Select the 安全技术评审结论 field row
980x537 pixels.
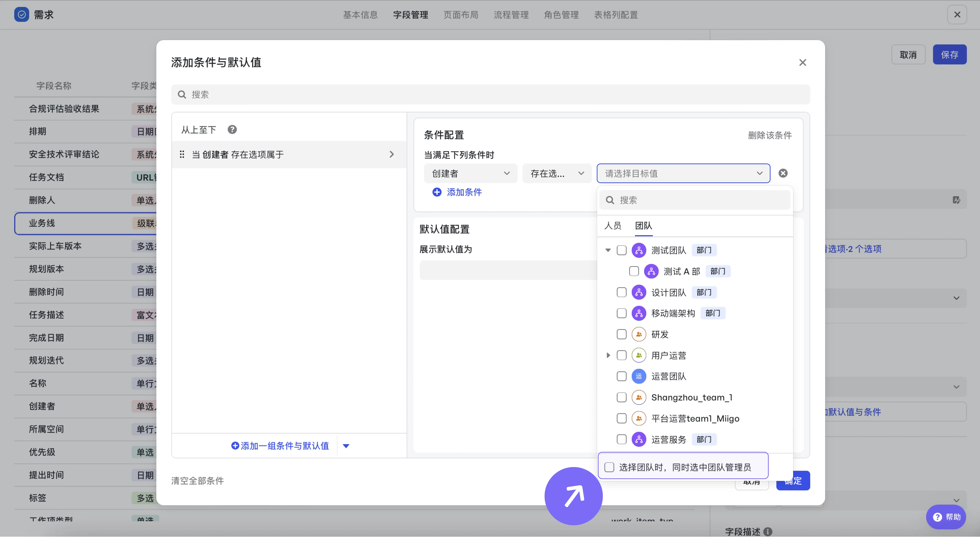click(x=86, y=154)
